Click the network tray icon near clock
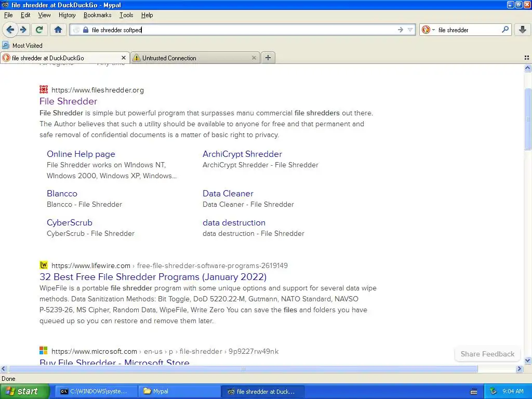 (493, 391)
